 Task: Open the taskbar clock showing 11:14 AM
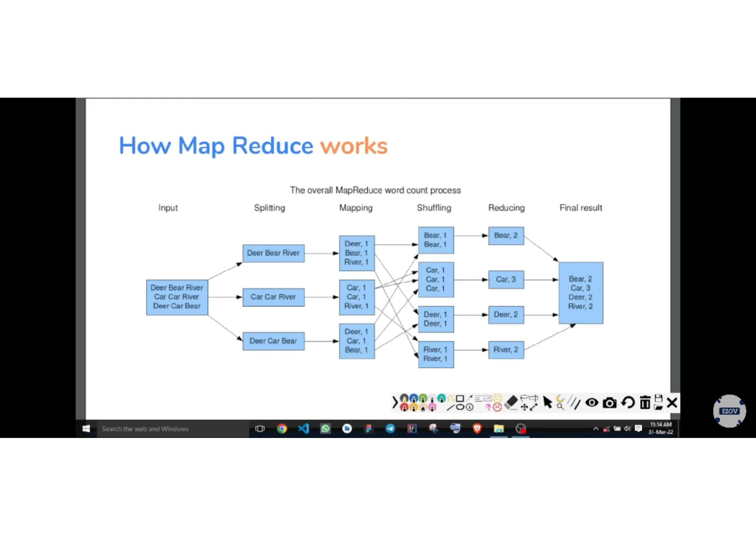[661, 429]
